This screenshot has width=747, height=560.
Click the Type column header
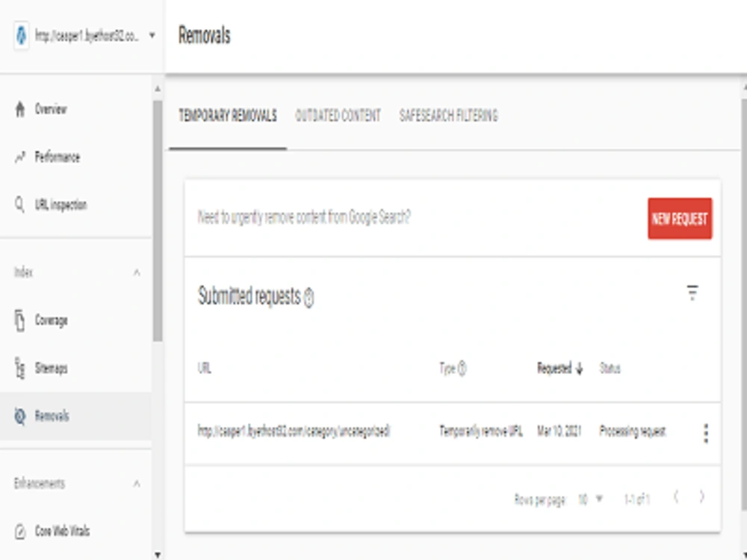click(447, 369)
